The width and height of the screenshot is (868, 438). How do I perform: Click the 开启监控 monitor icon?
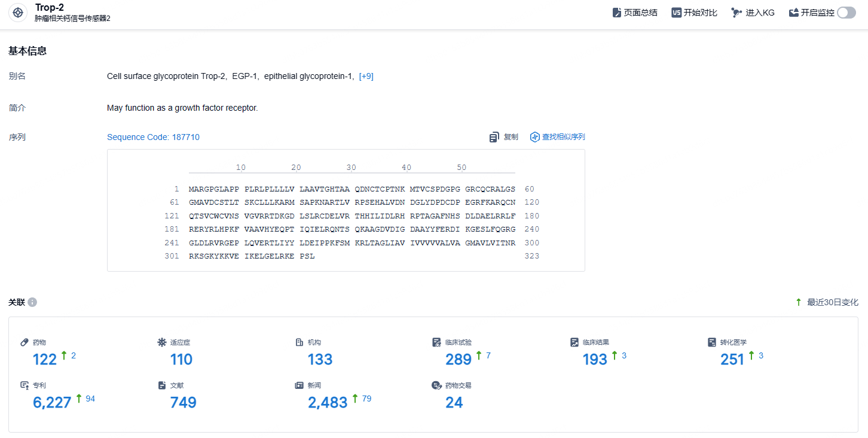pos(794,13)
